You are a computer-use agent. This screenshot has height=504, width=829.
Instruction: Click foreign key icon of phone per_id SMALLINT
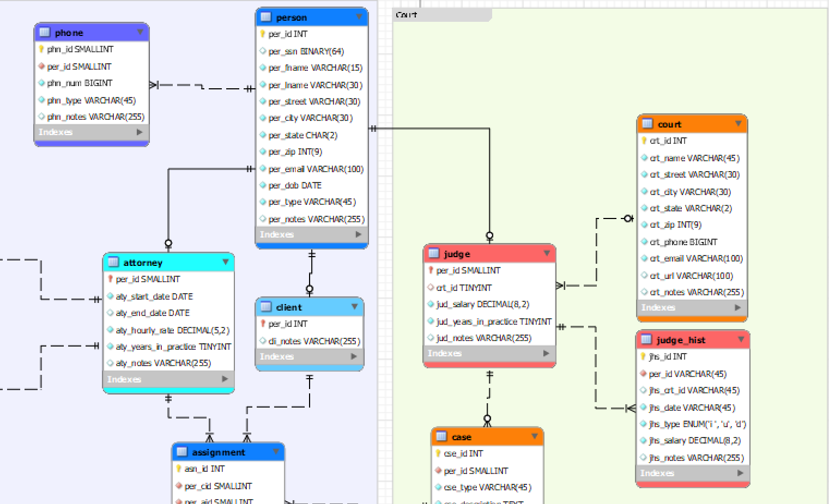point(41,66)
